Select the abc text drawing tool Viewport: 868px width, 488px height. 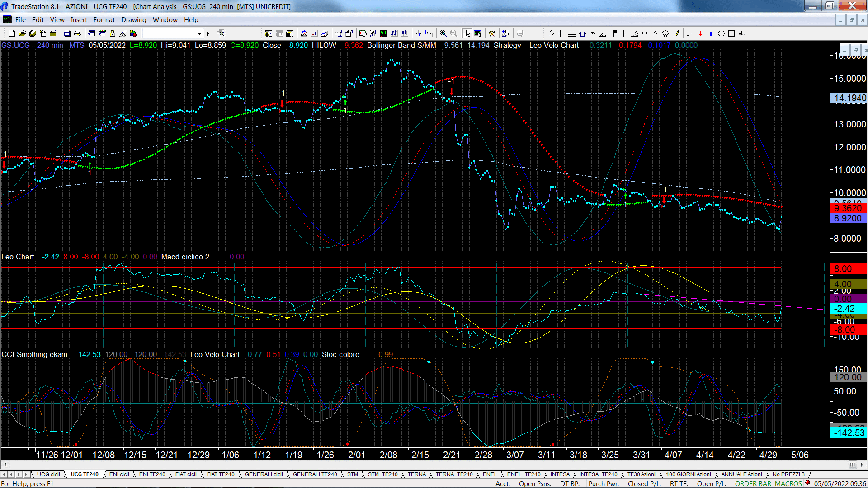point(742,33)
